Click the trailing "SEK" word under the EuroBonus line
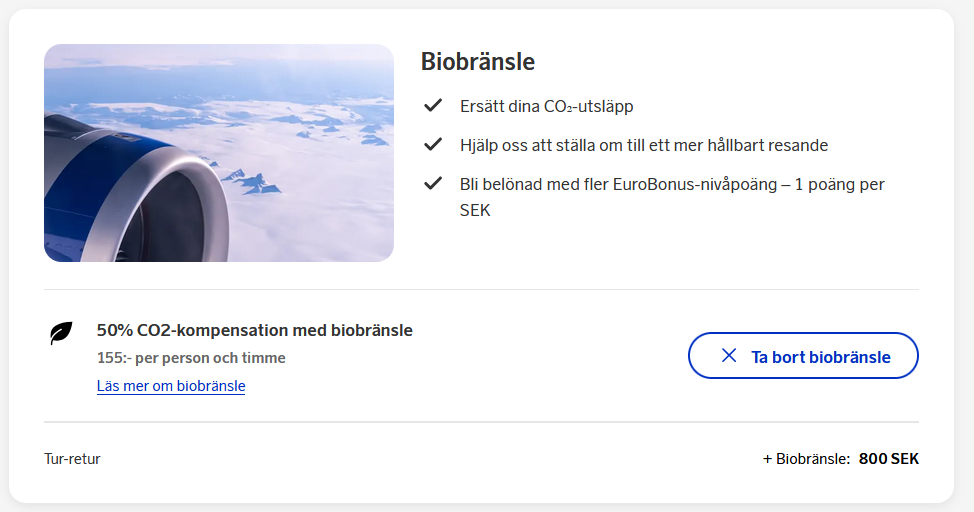Viewport: 974px width, 512px height. tap(475, 211)
